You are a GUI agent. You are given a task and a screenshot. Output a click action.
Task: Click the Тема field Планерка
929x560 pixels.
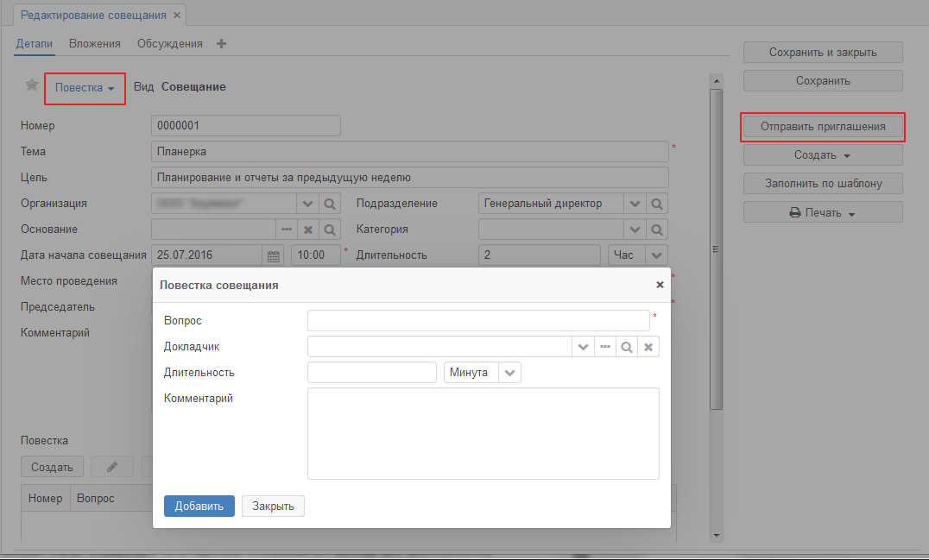(x=410, y=152)
